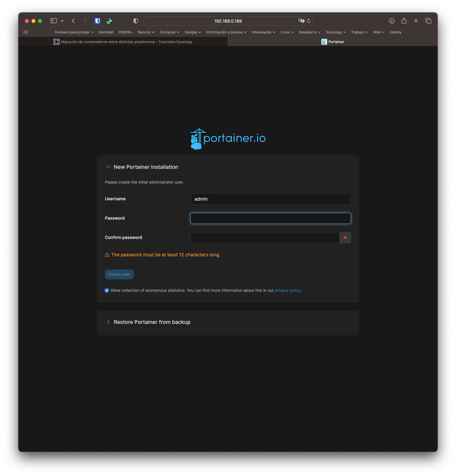Focus the Confirm password field
The height and width of the screenshot is (476, 456).
point(265,238)
